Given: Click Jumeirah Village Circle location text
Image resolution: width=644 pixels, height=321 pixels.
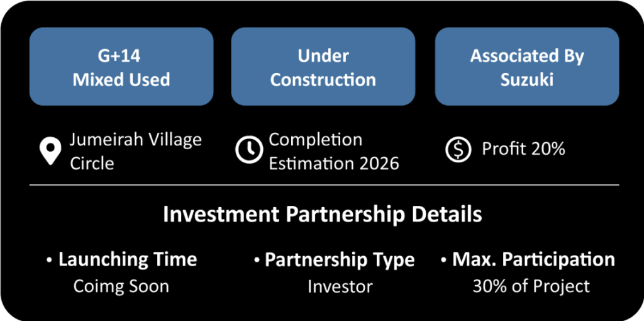Looking at the screenshot, I should coord(136,151).
